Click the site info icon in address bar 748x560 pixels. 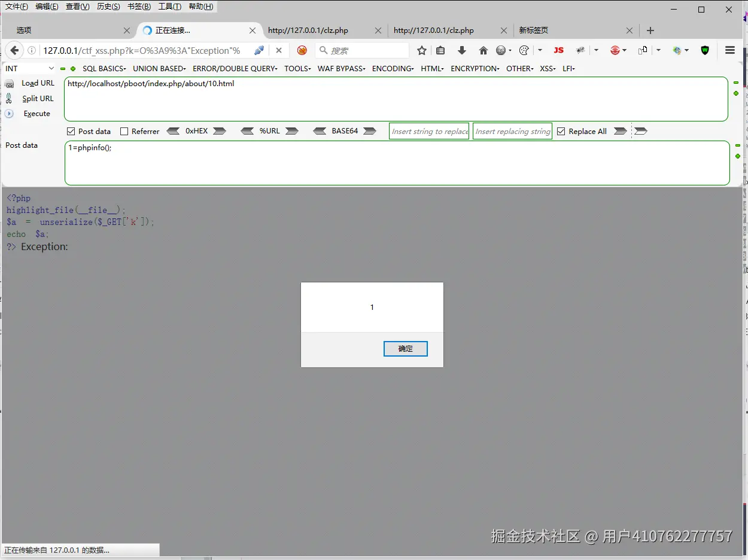pos(32,51)
